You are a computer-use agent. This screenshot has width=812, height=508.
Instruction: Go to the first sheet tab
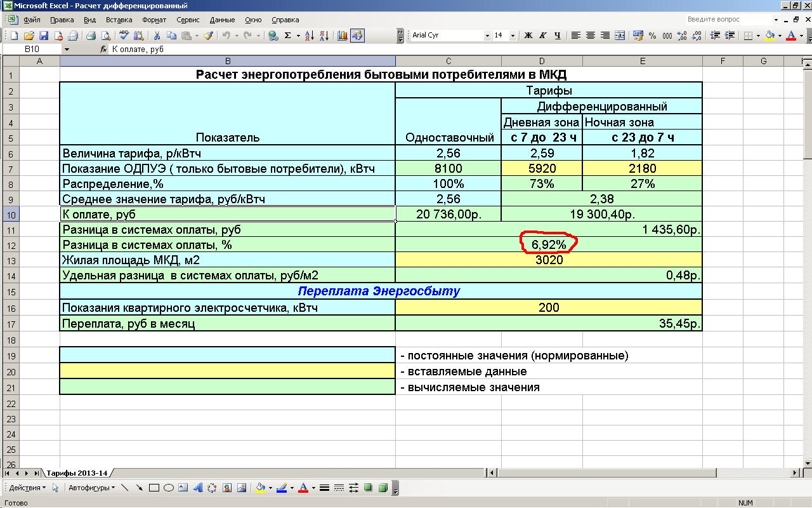[x=8, y=473]
